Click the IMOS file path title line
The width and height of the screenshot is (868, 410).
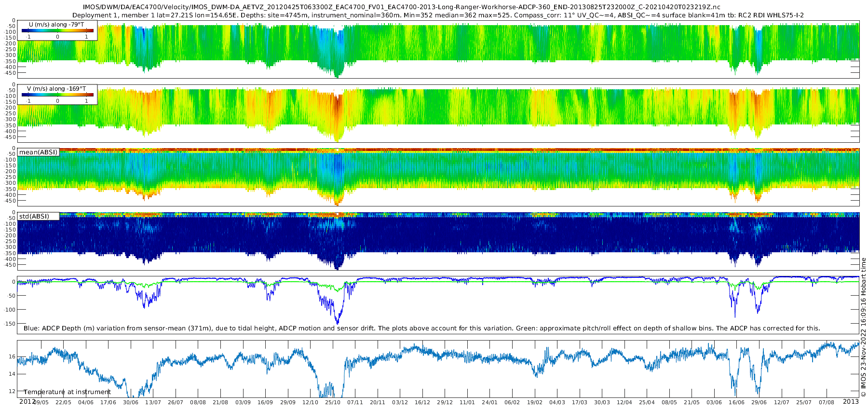point(401,7)
